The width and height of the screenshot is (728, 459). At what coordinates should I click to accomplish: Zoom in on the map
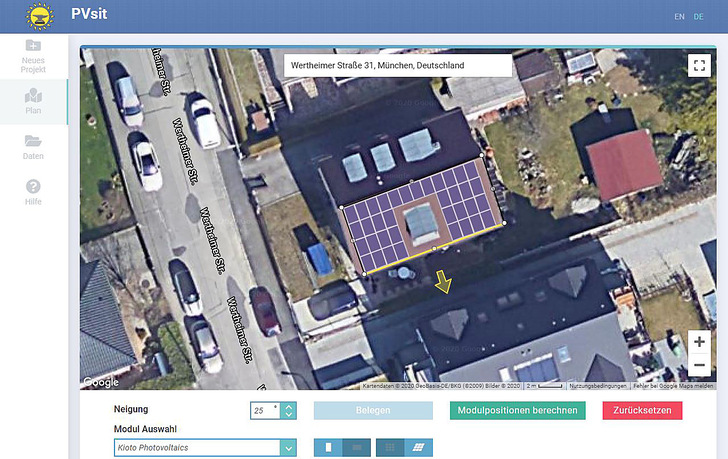pyautogui.click(x=699, y=342)
